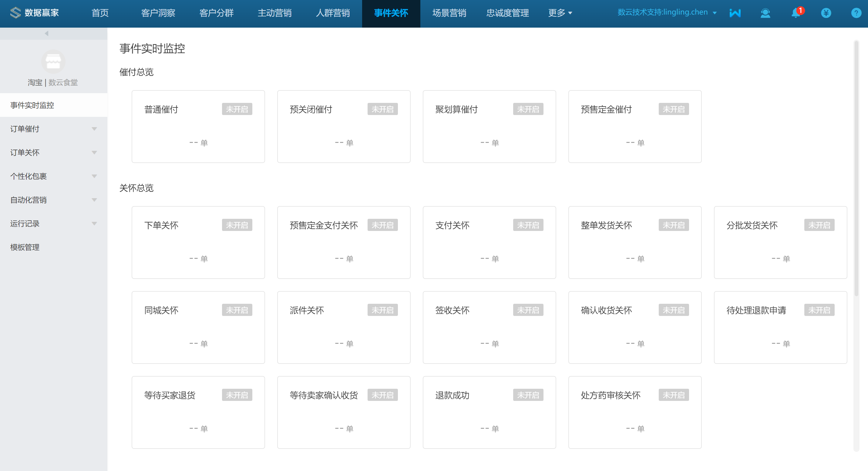Viewport: 868px width, 471px height.
Task: Click the page vertical scrollbar
Action: coord(856,168)
